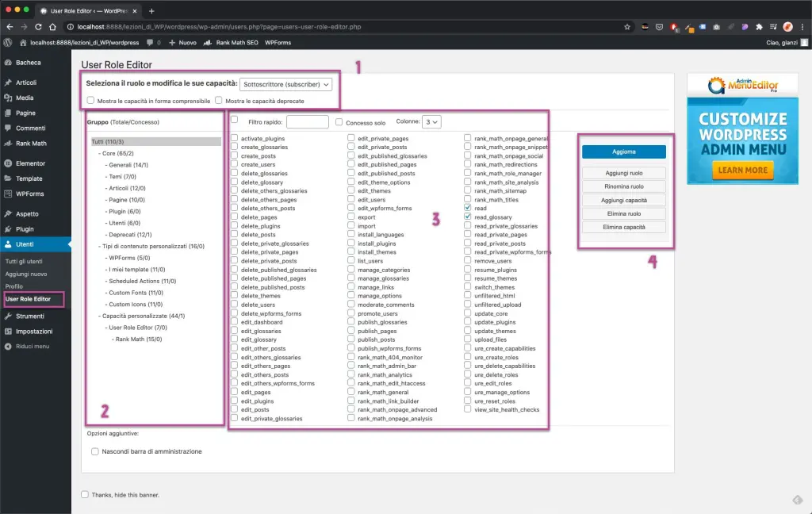Click the Aspetto brush icon

pyautogui.click(x=8, y=213)
